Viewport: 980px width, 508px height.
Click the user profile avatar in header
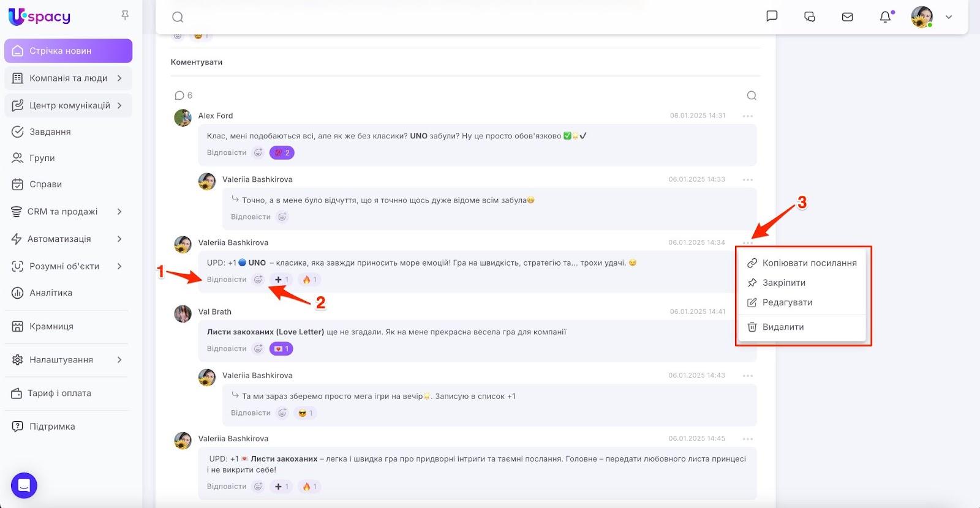[x=922, y=17]
